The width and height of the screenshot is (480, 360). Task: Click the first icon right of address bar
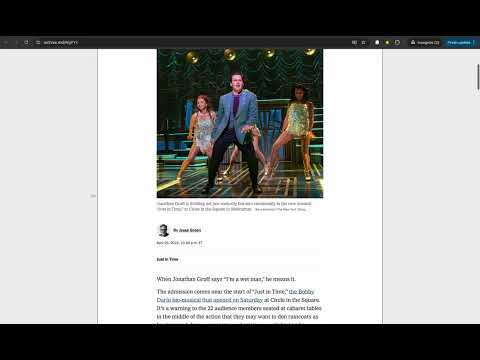pyautogui.click(x=354, y=42)
